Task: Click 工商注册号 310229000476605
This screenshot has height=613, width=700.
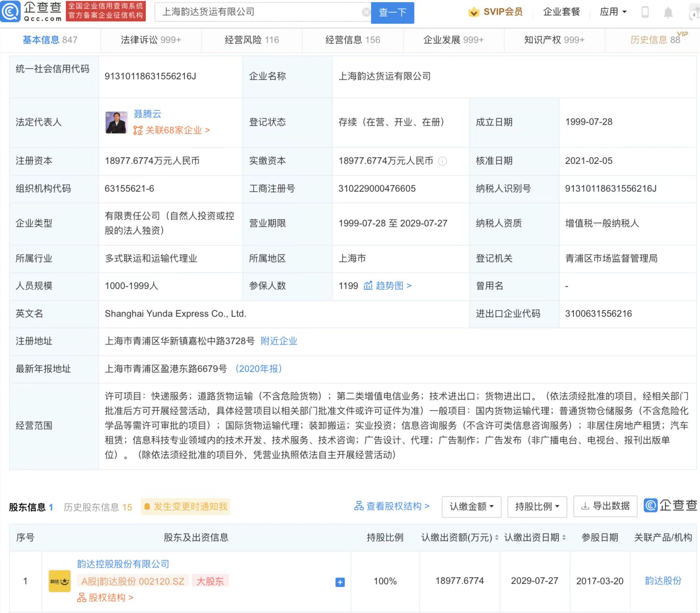Action: pyautogui.click(x=377, y=188)
